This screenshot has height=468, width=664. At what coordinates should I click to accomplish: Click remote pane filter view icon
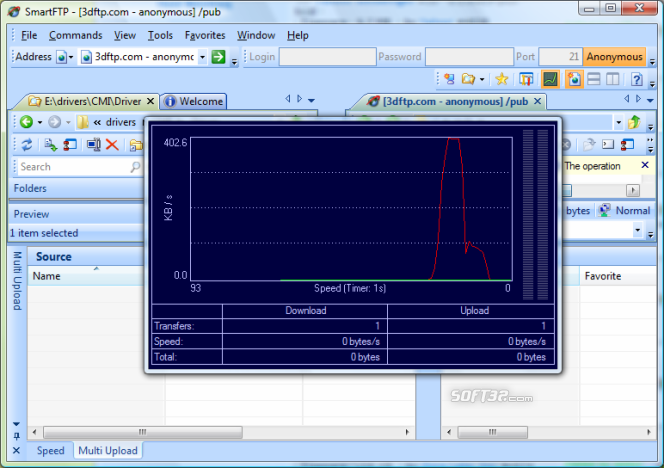pos(628,144)
